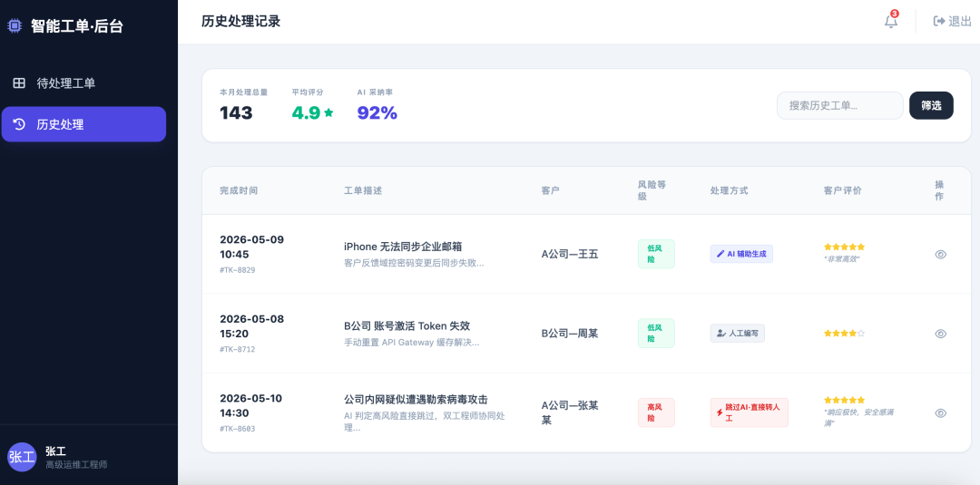Click iPhone 无法同步企业邮箱 title

(x=403, y=247)
